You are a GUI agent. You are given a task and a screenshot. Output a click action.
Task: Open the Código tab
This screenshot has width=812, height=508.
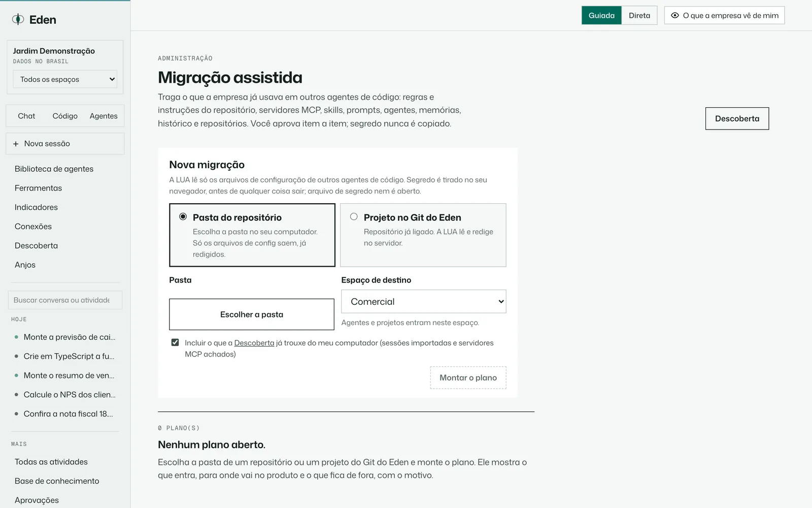pyautogui.click(x=65, y=116)
